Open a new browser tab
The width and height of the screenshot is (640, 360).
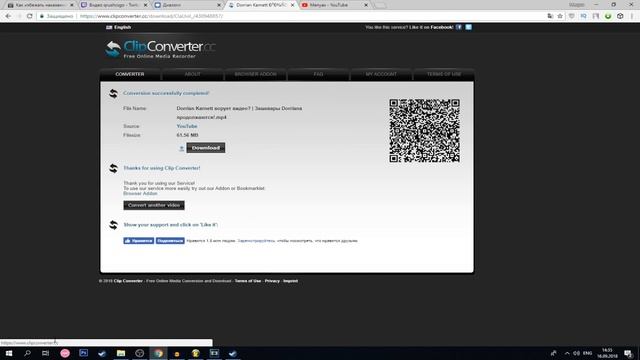380,5
